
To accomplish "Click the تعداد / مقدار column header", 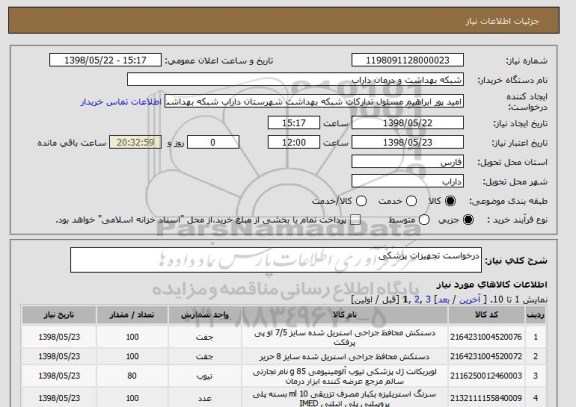I will click(132, 315).
